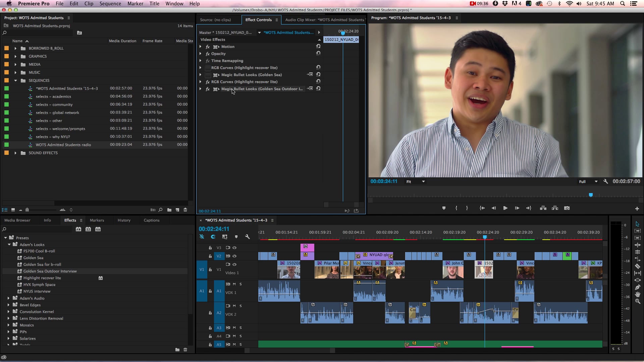644x362 pixels.
Task: Click the Extract button in Program monitor
Action: (x=555, y=208)
